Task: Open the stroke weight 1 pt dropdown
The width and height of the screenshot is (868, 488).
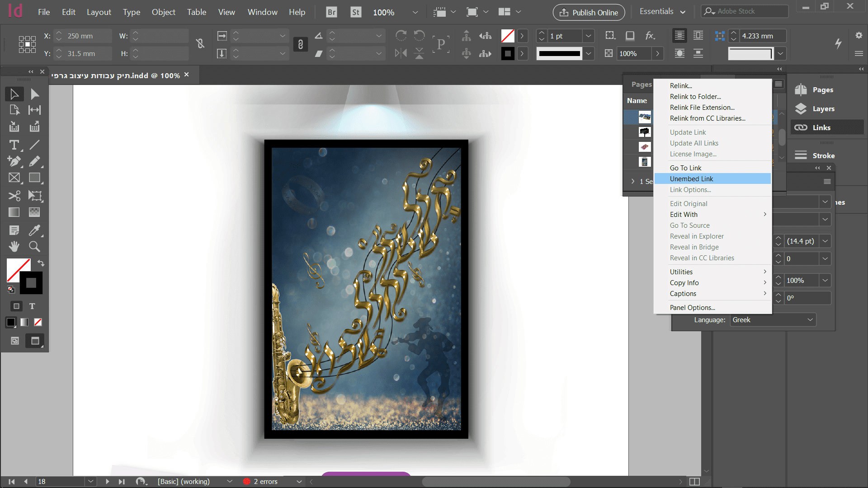Action: (588, 36)
